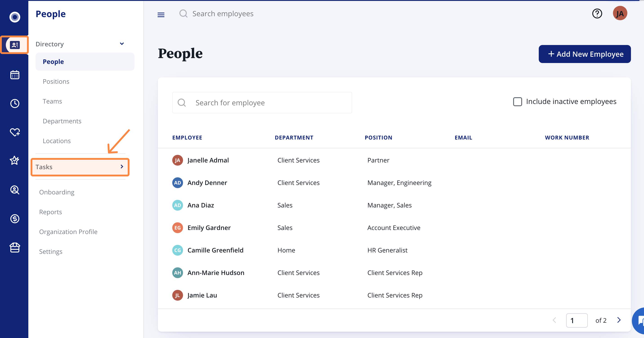
Task: Click Ann-Marie Hudson's AH avatar
Action: coord(177,273)
